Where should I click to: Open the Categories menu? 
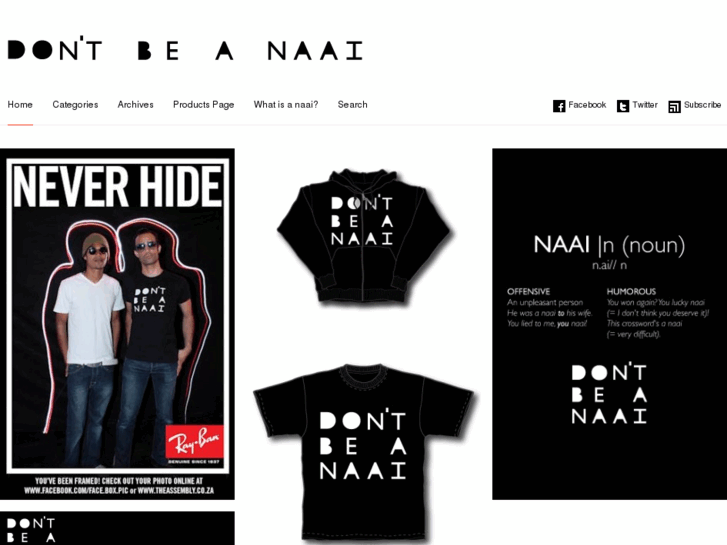pos(75,104)
